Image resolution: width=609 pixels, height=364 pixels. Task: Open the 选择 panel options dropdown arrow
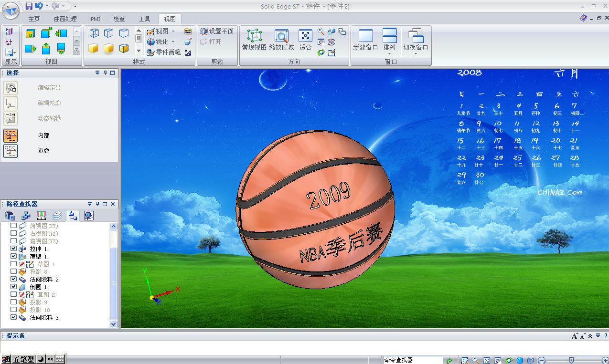tap(97, 73)
